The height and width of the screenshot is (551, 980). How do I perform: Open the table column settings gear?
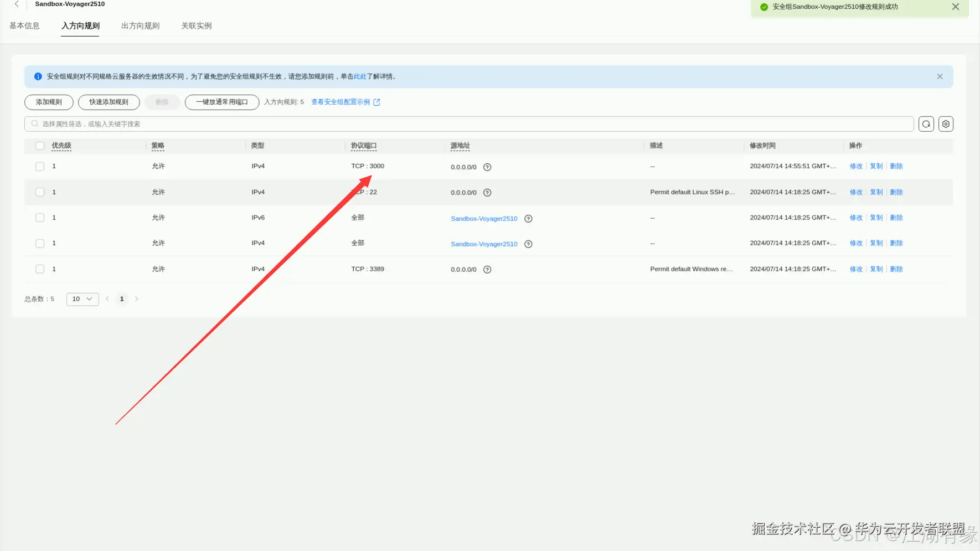946,124
